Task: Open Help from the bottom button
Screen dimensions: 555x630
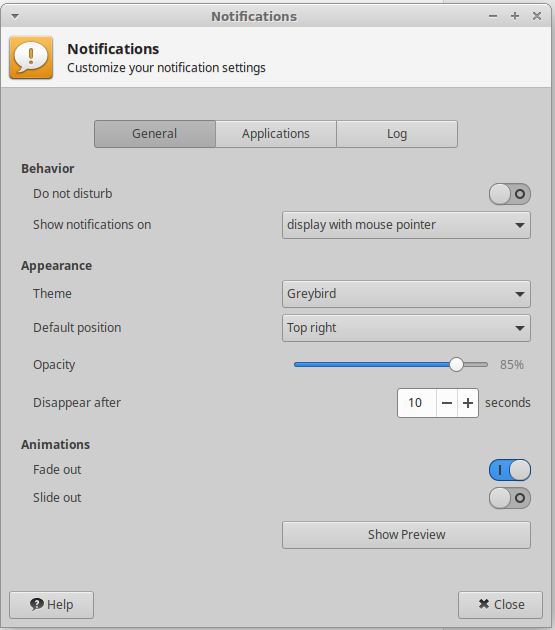Action: click(51, 605)
